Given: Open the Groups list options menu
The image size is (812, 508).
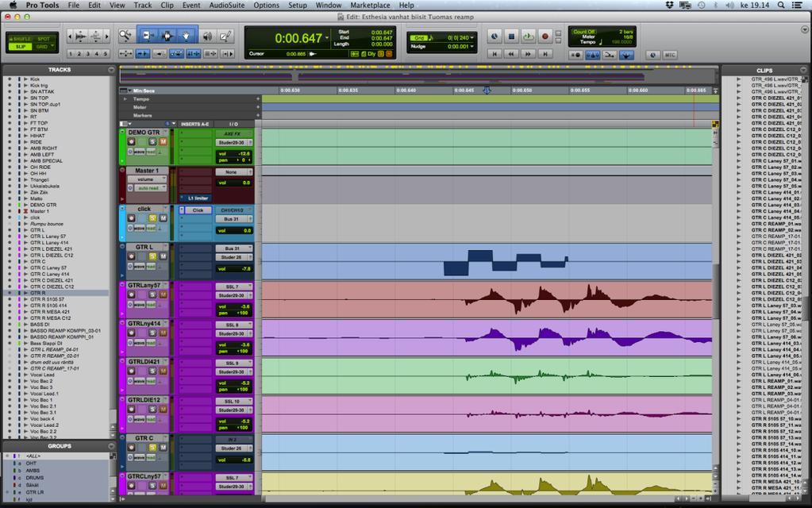Looking at the screenshot, I should coord(111,446).
